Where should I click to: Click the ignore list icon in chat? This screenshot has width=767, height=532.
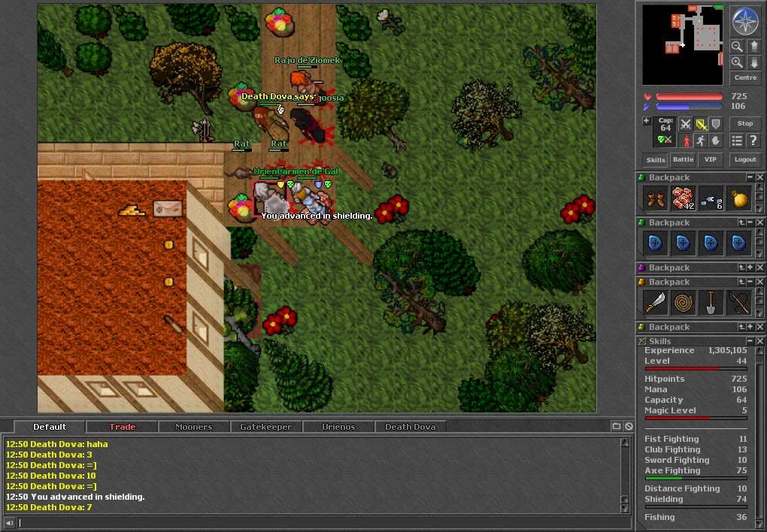[x=629, y=426]
